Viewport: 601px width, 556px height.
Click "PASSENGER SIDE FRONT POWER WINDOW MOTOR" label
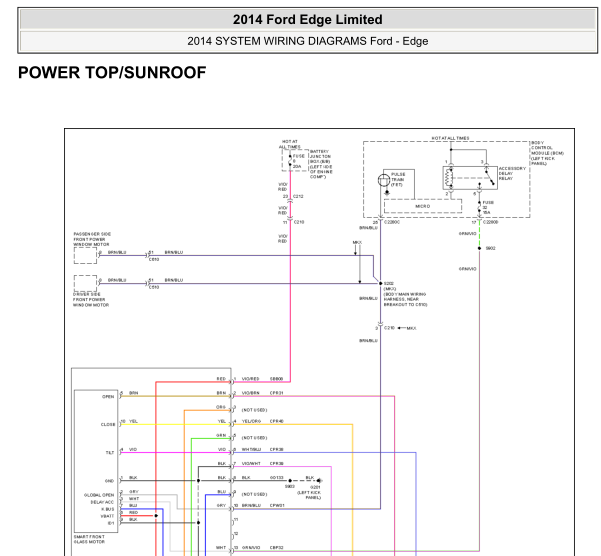[x=92, y=239]
